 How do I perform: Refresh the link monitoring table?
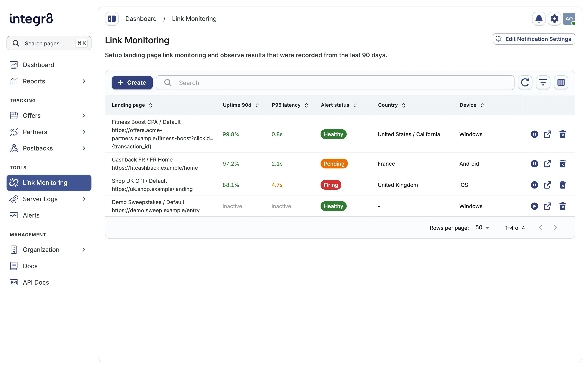point(525,83)
